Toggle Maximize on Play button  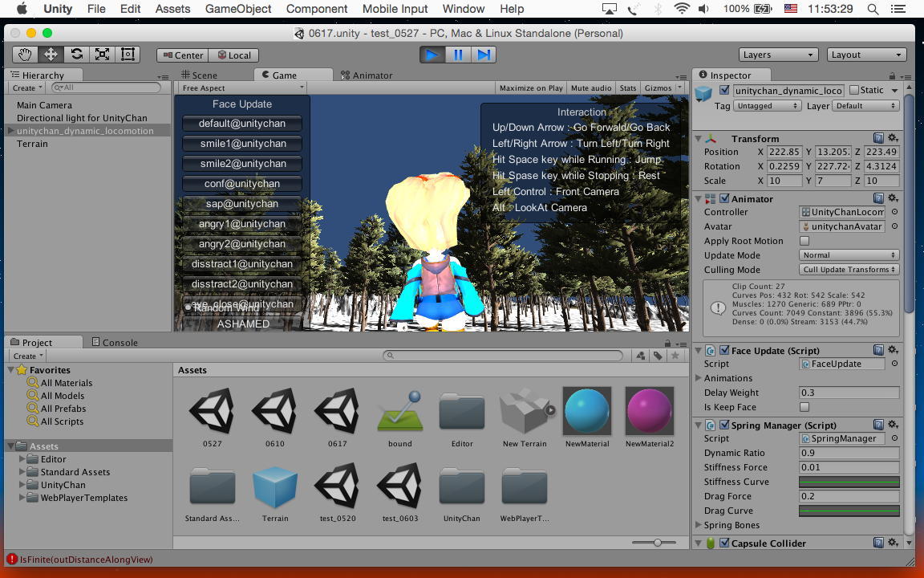531,88
